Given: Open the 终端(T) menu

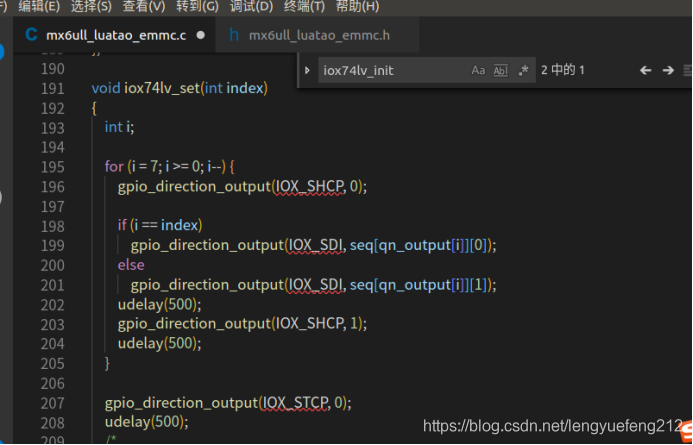Looking at the screenshot, I should click(303, 6).
